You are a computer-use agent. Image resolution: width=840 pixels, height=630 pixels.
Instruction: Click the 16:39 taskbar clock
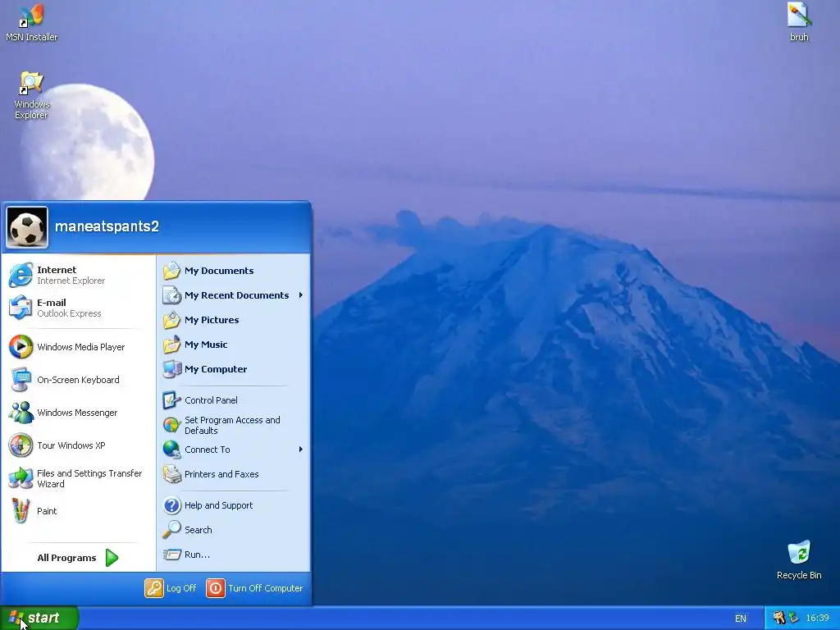pos(817,619)
